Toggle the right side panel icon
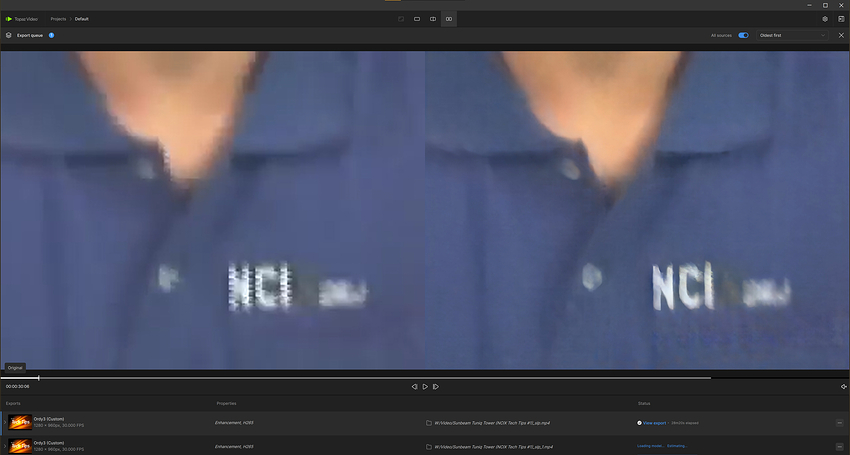Image resolution: width=850 pixels, height=455 pixels. [x=841, y=19]
